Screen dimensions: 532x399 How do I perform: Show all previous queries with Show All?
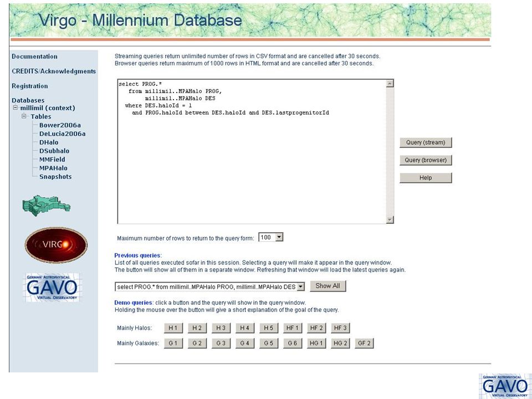coord(328,286)
